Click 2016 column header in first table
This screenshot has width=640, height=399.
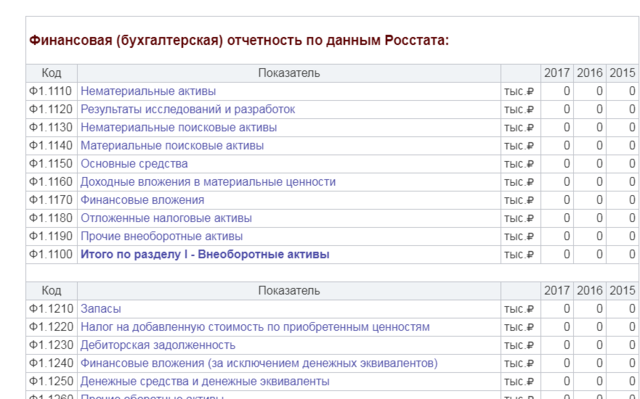[x=590, y=73]
